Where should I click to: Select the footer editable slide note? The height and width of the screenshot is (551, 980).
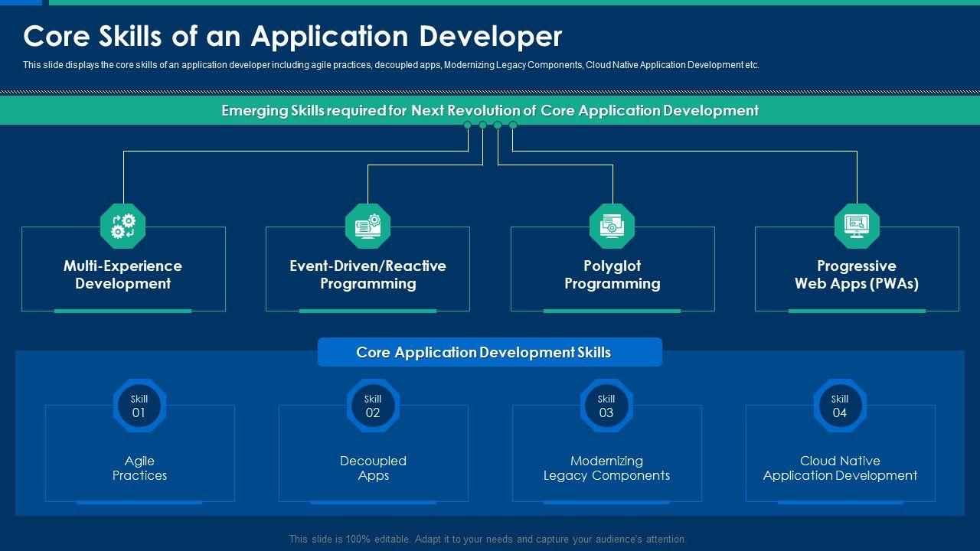[488, 539]
